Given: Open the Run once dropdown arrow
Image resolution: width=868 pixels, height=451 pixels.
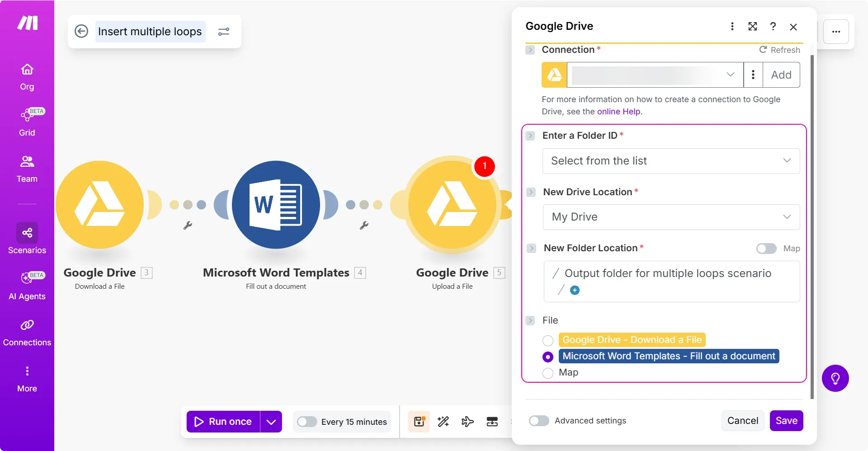Looking at the screenshot, I should click(271, 422).
